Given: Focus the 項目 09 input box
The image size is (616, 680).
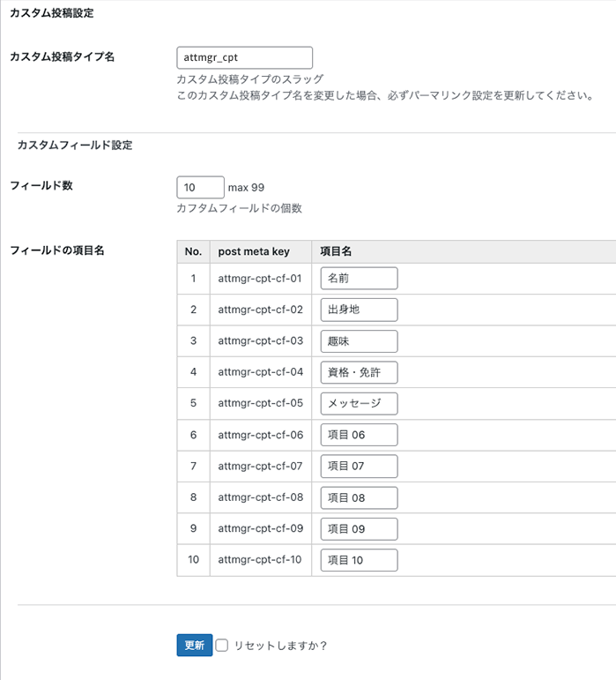Looking at the screenshot, I should point(360,528).
